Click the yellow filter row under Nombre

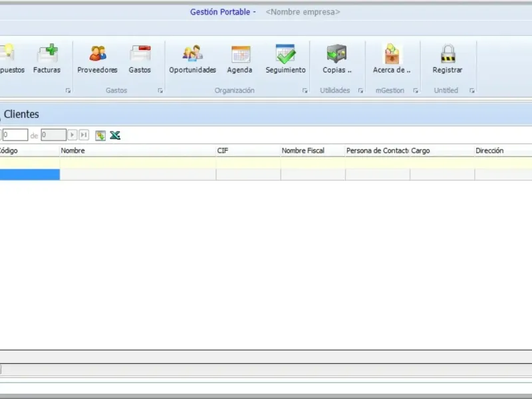pyautogui.click(x=138, y=163)
